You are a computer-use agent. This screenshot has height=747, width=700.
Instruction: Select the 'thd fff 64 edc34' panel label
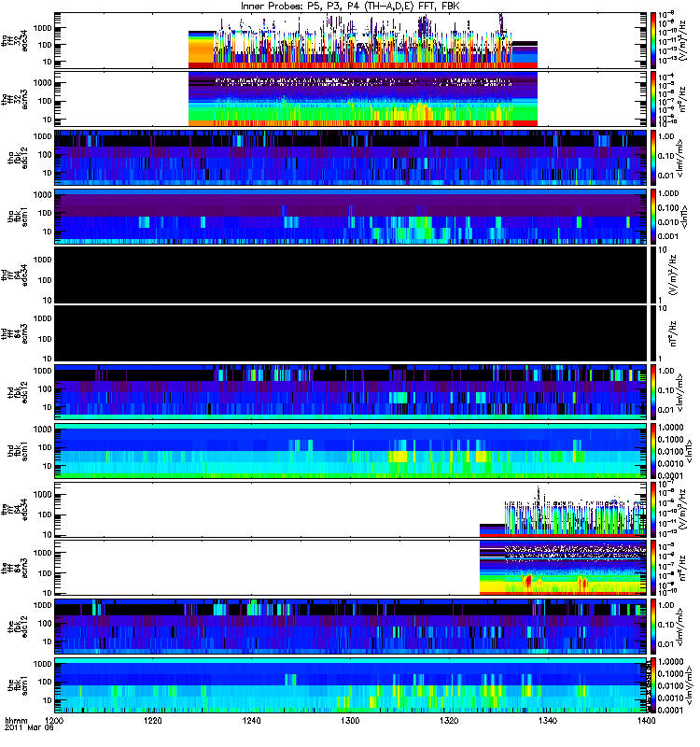tap(14, 275)
